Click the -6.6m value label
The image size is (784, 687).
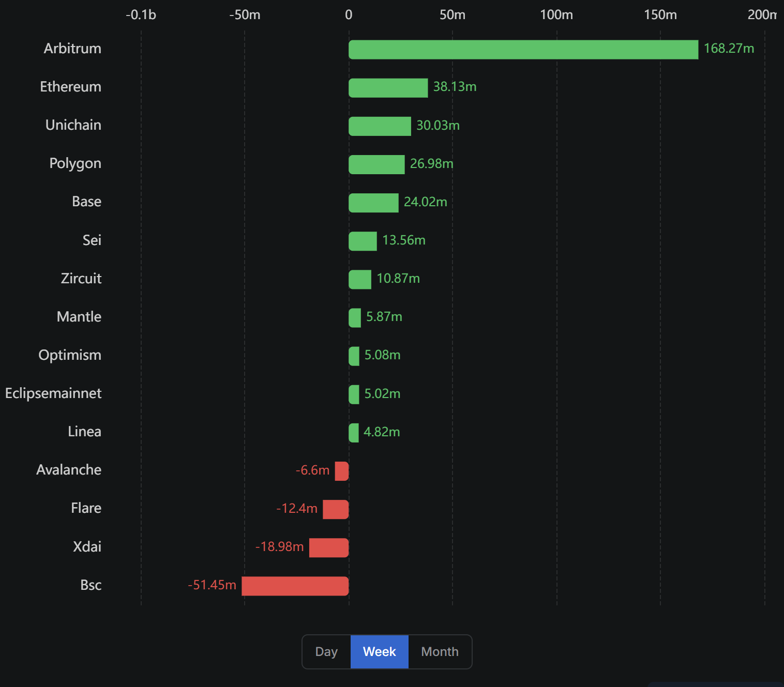point(312,470)
